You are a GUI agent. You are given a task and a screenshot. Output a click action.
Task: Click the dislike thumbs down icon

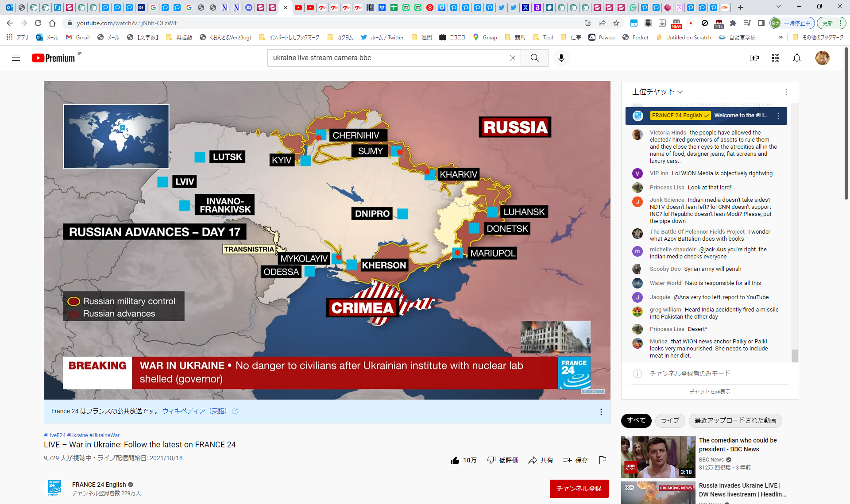click(x=491, y=460)
